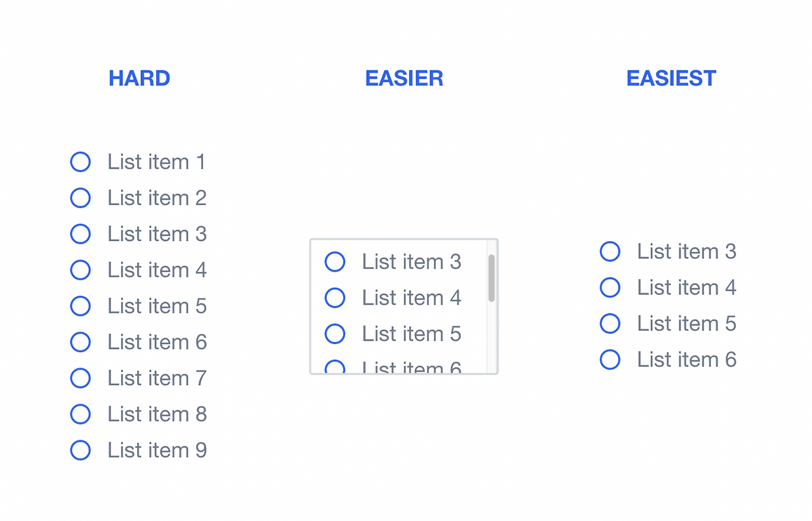812x521 pixels.
Task: Click the scrollbar thumb in the EASIER list
Action: click(492, 278)
